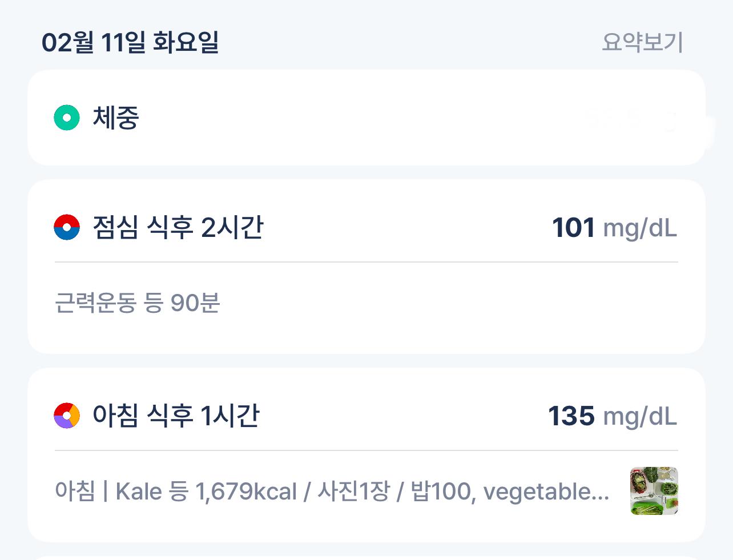Open the Kale 1,679kcal breakfast meal detail

point(332,491)
